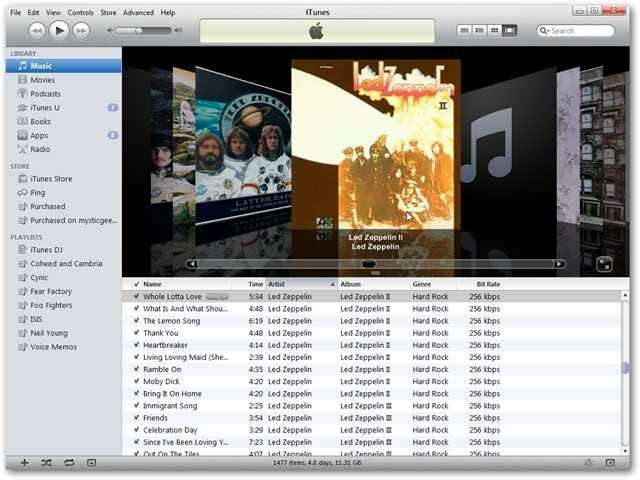Switch to album list view icon
This screenshot has height=480, width=640.
click(x=479, y=30)
